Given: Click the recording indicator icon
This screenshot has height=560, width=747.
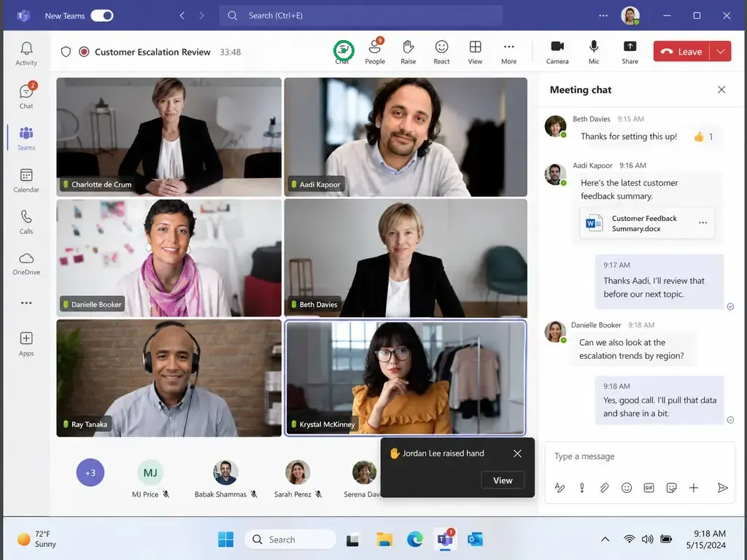Looking at the screenshot, I should 84,52.
